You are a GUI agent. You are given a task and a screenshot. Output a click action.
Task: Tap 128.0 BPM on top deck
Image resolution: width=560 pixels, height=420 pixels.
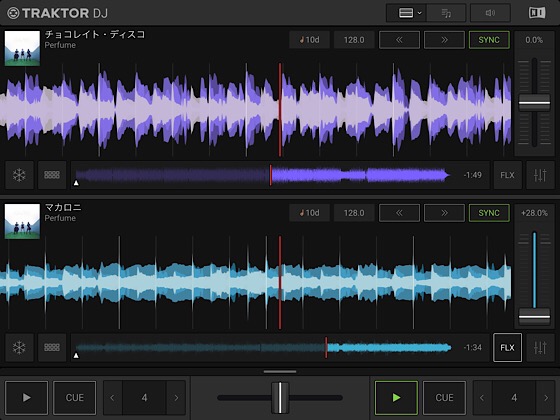coord(354,40)
